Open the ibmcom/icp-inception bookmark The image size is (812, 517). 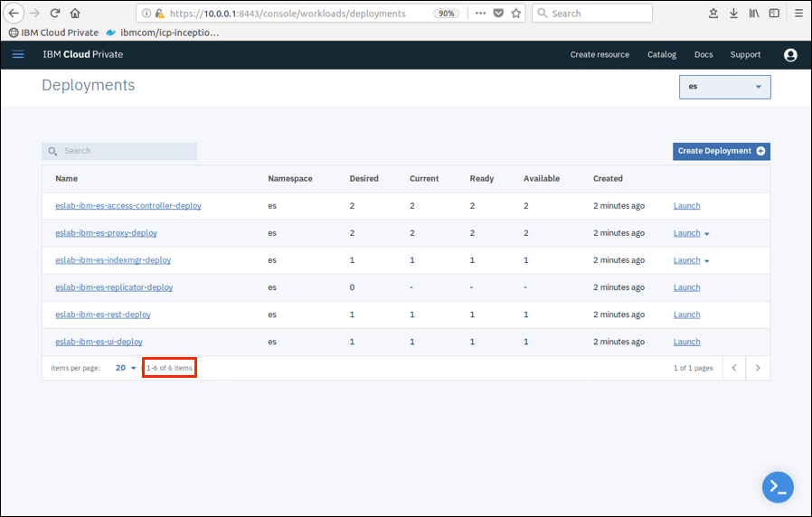pos(163,33)
